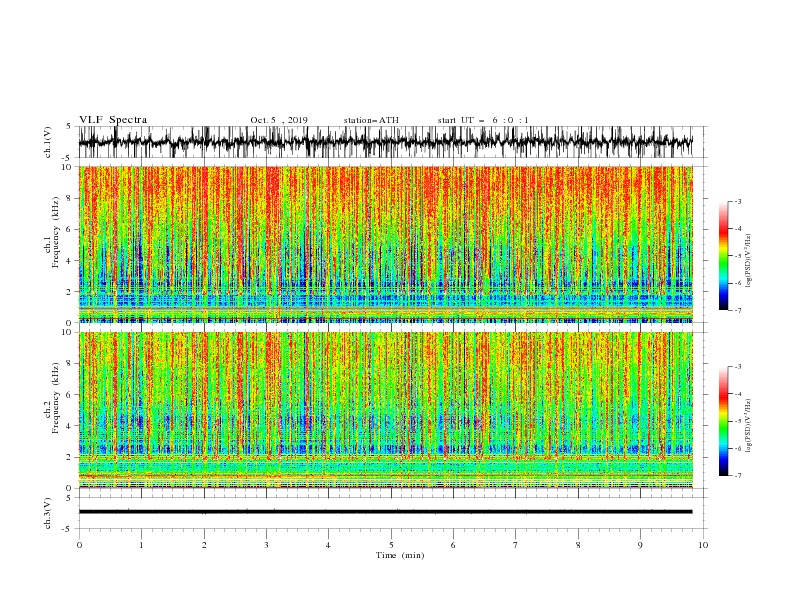Click the ch.1 PSD color scale bar
Viewport: 792px width, 612px height.
723,256
